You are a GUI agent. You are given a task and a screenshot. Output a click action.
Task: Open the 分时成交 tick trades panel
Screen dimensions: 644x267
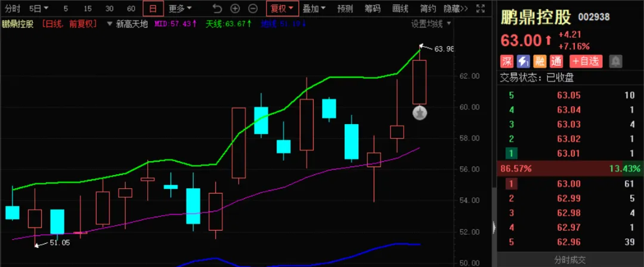pyautogui.click(x=570, y=260)
